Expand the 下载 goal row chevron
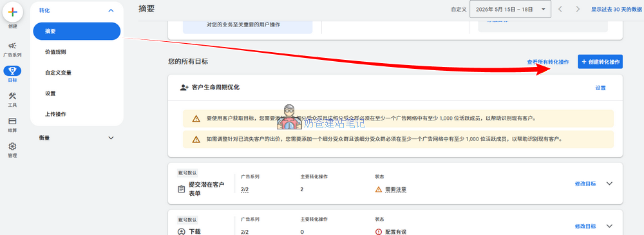The height and width of the screenshot is (235, 644). (x=609, y=226)
